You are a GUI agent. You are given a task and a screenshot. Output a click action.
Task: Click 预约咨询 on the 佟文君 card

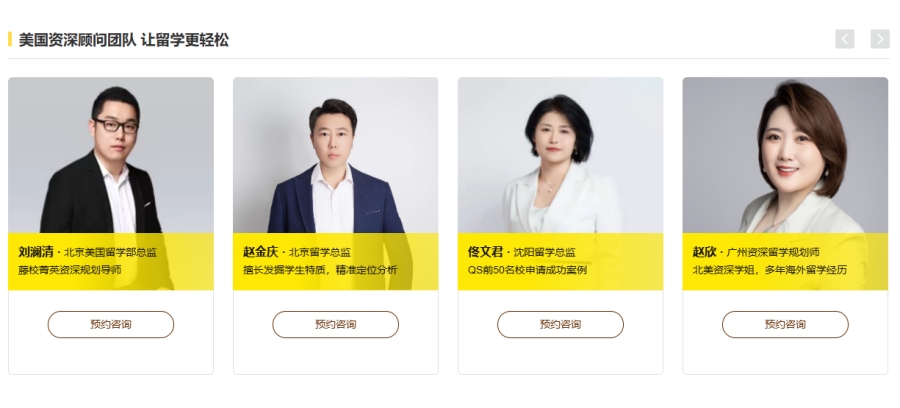pos(560,324)
